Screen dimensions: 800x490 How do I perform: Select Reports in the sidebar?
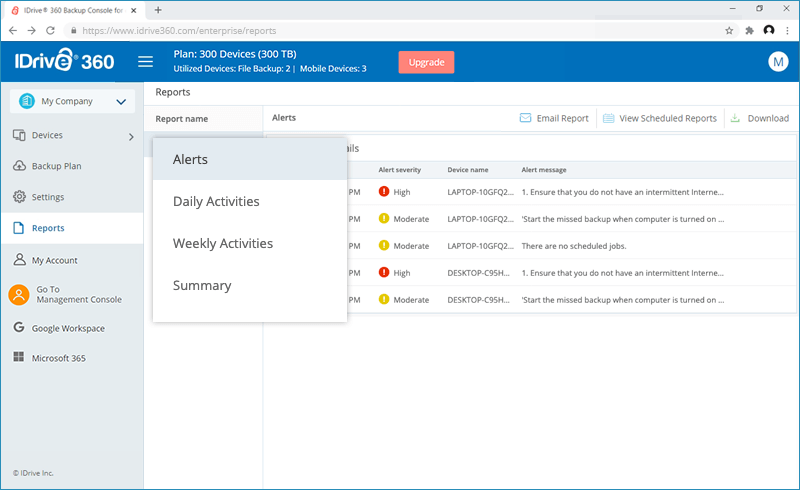pyautogui.click(x=72, y=228)
